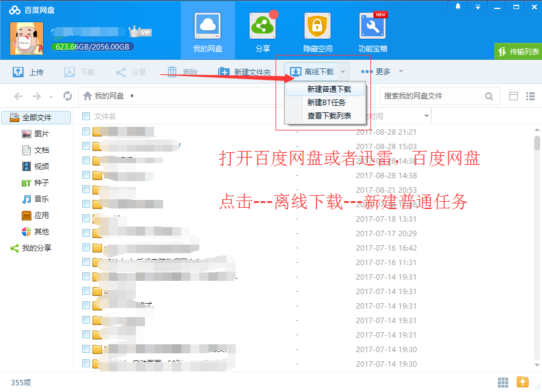The image size is (542, 392).
Task: Click the scrollbar down arrow
Action: (537, 365)
